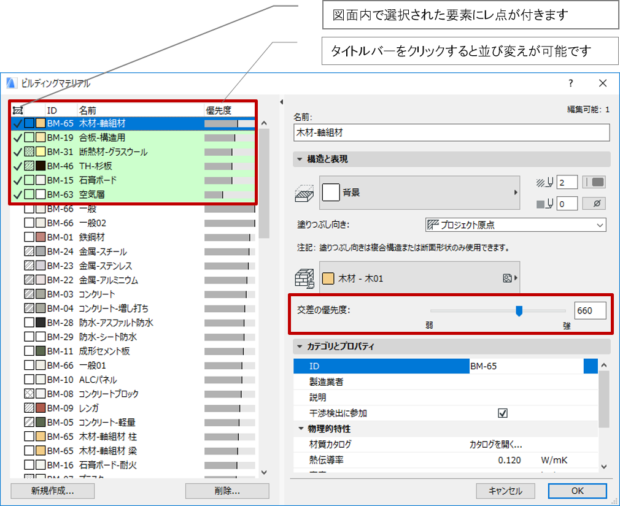Select the BM-65 木材-軸組材 柱 row
The image size is (620, 506).
[x=133, y=436]
